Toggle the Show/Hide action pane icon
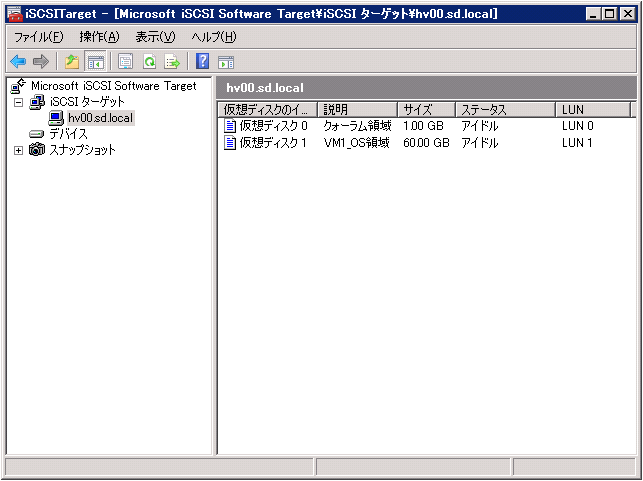The image size is (643, 481). (226, 62)
